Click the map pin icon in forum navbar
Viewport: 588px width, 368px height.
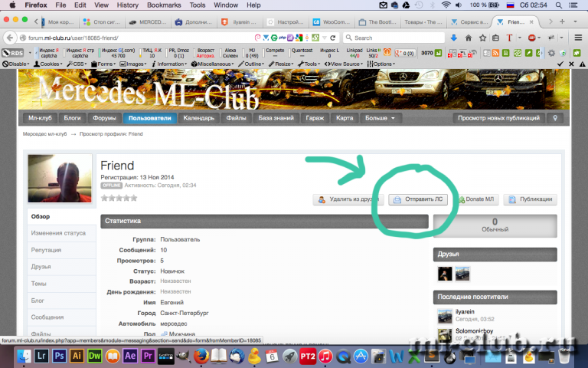(x=555, y=118)
